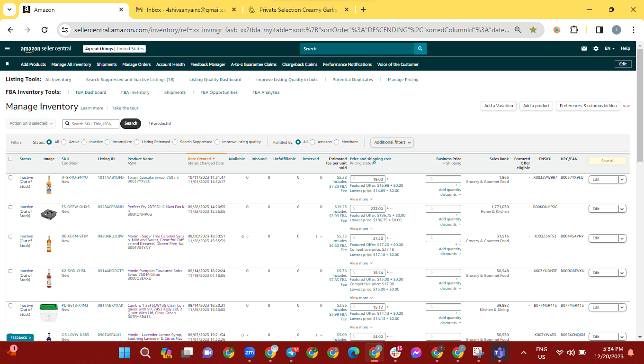Open a new Chrome tab with plus icon
Image resolution: width=644 pixels, height=364 pixels.
point(364,9)
